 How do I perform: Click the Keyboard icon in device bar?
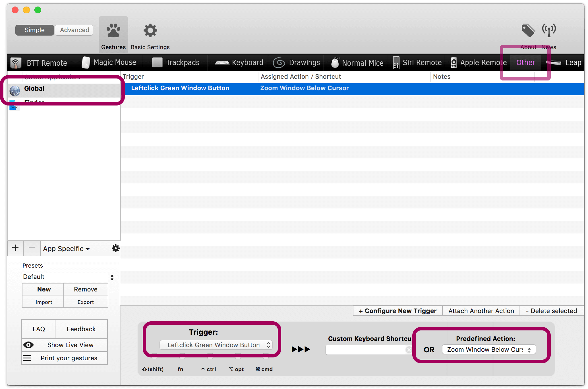coord(222,63)
